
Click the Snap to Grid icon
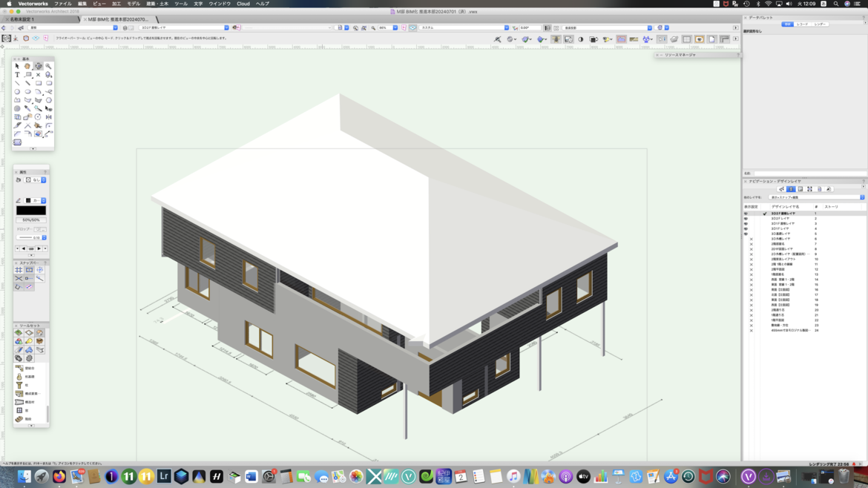[19, 270]
